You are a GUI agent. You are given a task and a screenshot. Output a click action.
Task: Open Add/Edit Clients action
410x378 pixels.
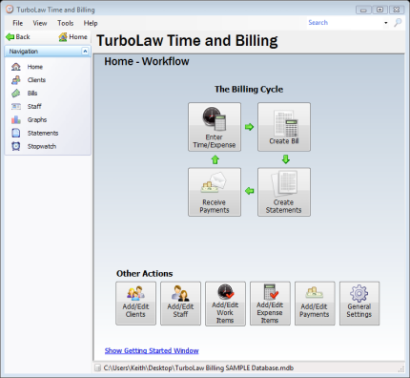136,303
